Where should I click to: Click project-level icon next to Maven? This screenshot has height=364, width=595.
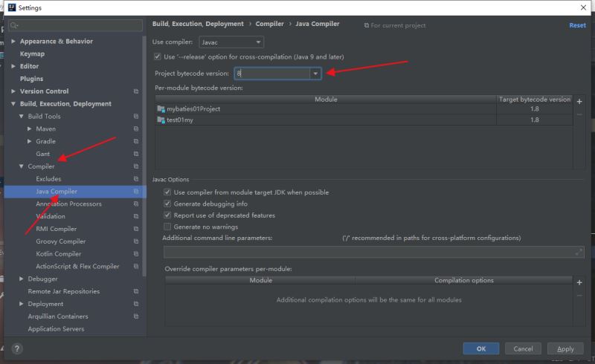pyautogui.click(x=136, y=129)
